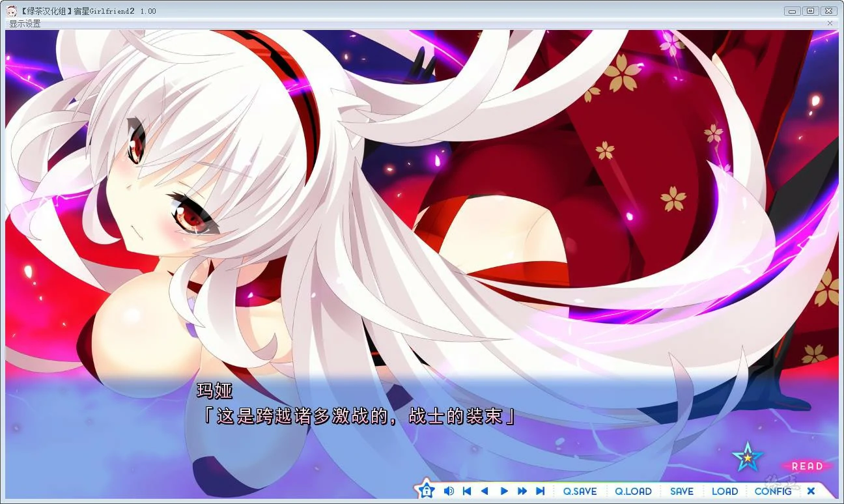The height and width of the screenshot is (504, 844).
Task: Replay voice with the speaker icon
Action: pyautogui.click(x=449, y=491)
